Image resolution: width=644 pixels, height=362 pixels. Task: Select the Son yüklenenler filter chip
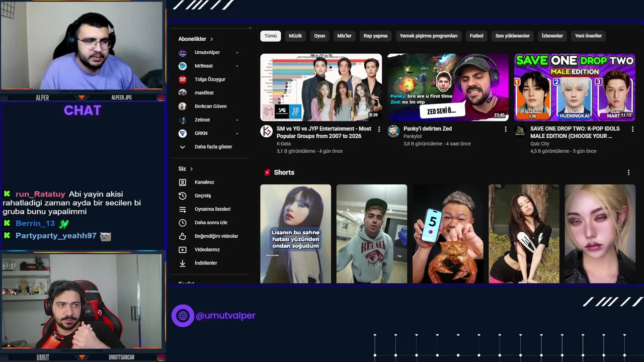513,36
